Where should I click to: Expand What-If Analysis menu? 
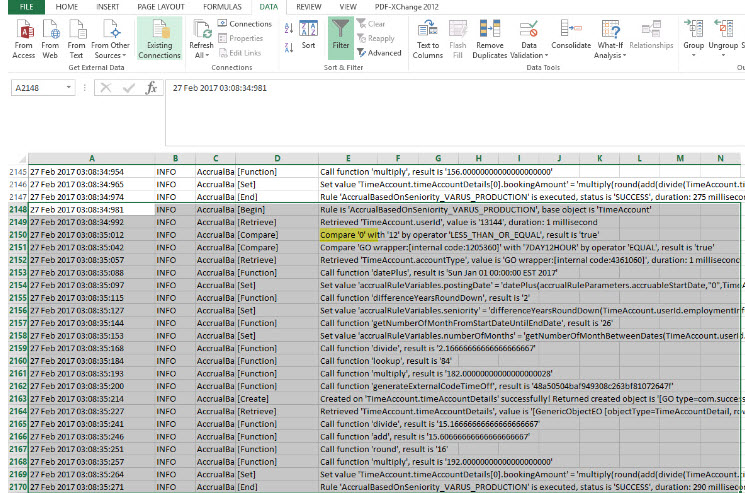[x=610, y=39]
